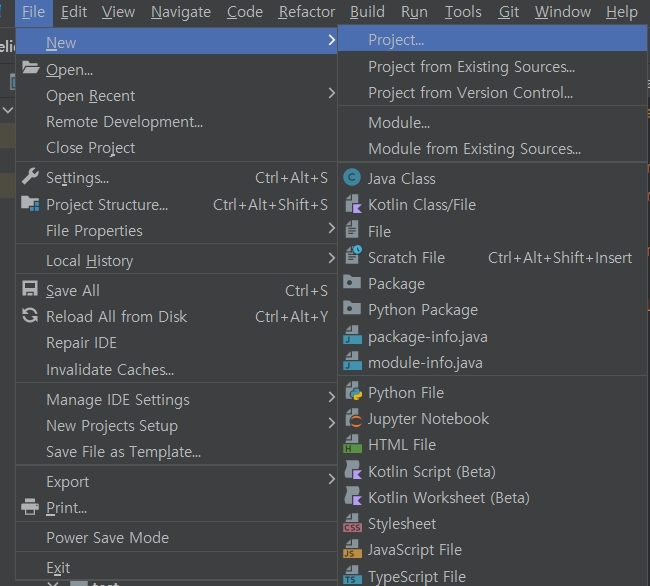Choose Invalidate Caches option

(110, 369)
